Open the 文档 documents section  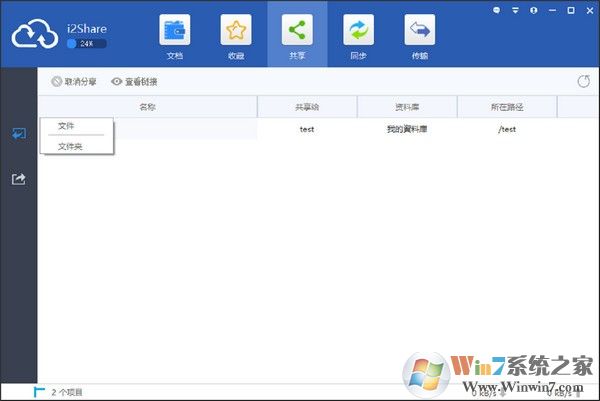pyautogui.click(x=174, y=37)
